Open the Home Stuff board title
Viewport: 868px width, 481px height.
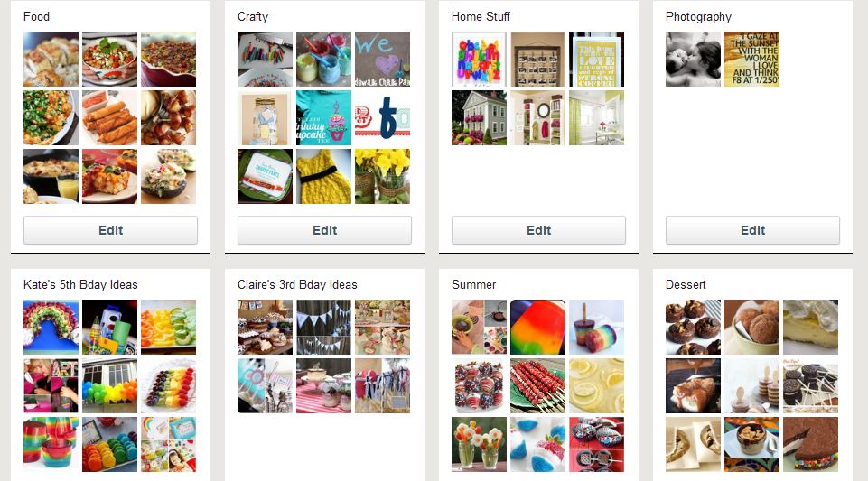point(481,16)
